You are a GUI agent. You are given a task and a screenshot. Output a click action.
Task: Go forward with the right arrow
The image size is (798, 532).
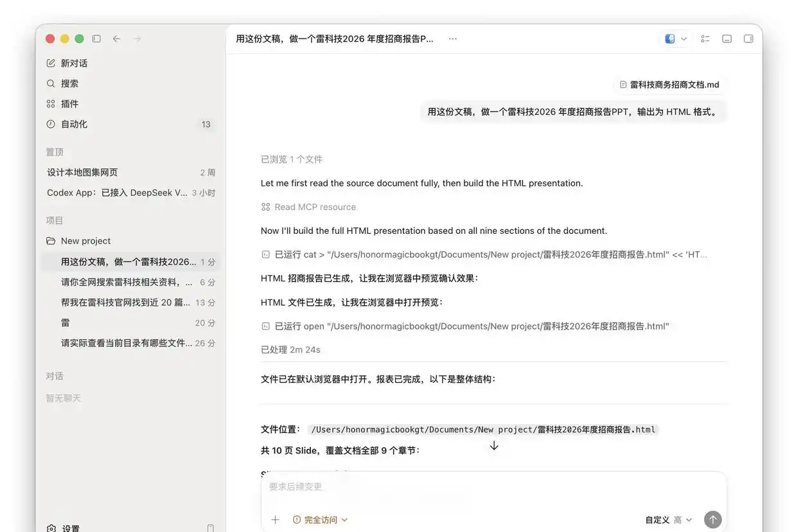(137, 39)
